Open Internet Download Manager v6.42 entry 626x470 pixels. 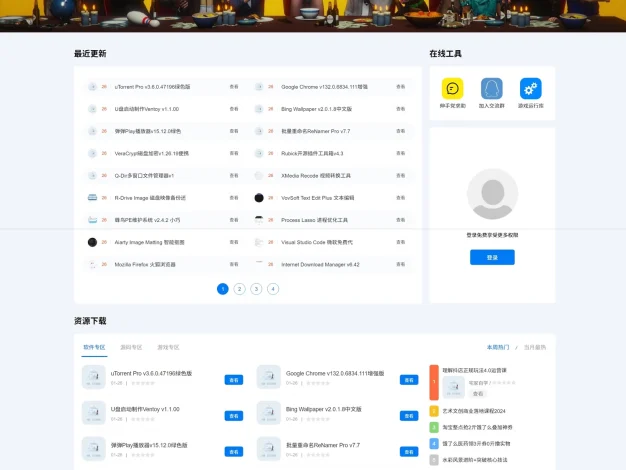click(320, 264)
